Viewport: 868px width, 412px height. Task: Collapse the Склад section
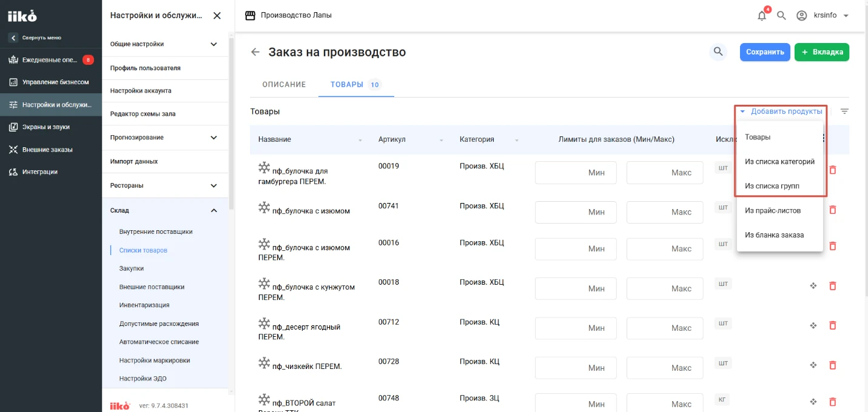pos(214,210)
